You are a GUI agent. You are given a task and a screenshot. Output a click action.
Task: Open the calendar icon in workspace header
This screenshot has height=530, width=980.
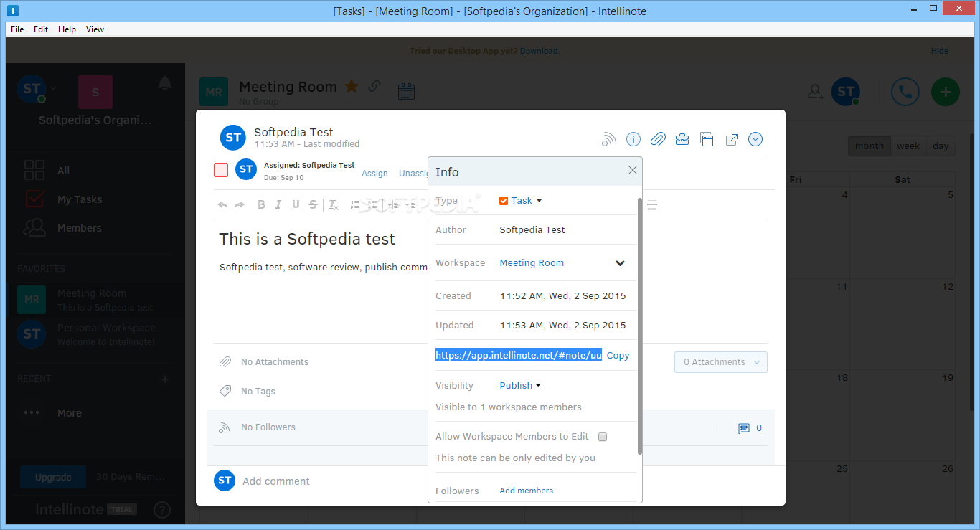(x=406, y=91)
